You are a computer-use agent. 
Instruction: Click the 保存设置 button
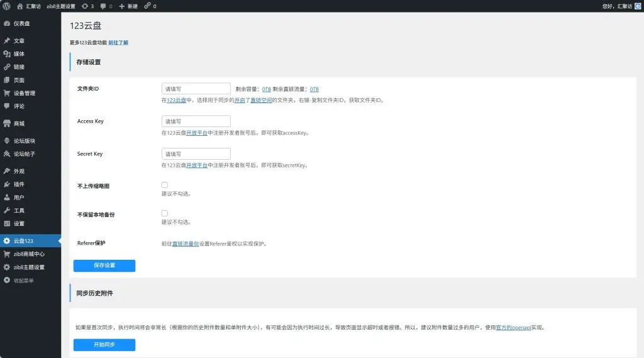104,266
